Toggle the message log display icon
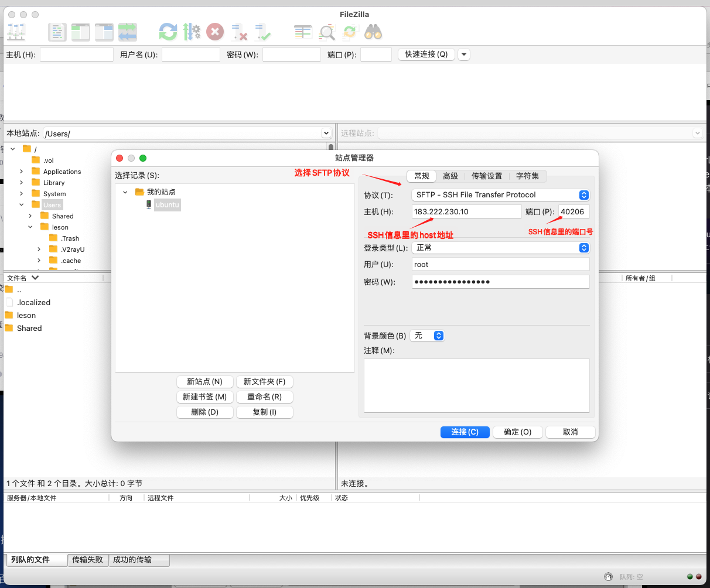 tap(57, 32)
